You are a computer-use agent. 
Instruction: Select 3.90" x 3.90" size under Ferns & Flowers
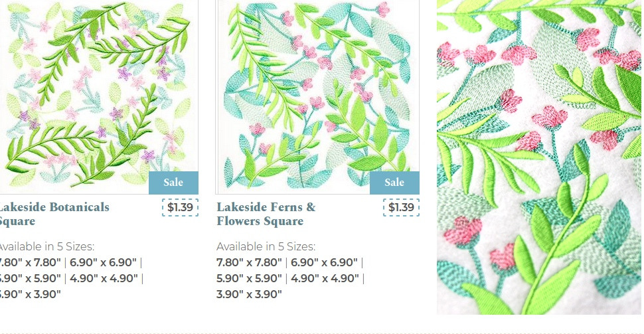pos(250,294)
